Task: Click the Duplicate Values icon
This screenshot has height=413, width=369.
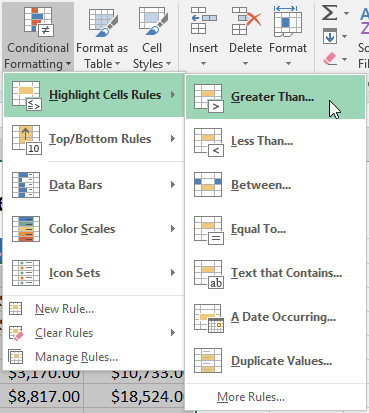Action: tap(208, 361)
